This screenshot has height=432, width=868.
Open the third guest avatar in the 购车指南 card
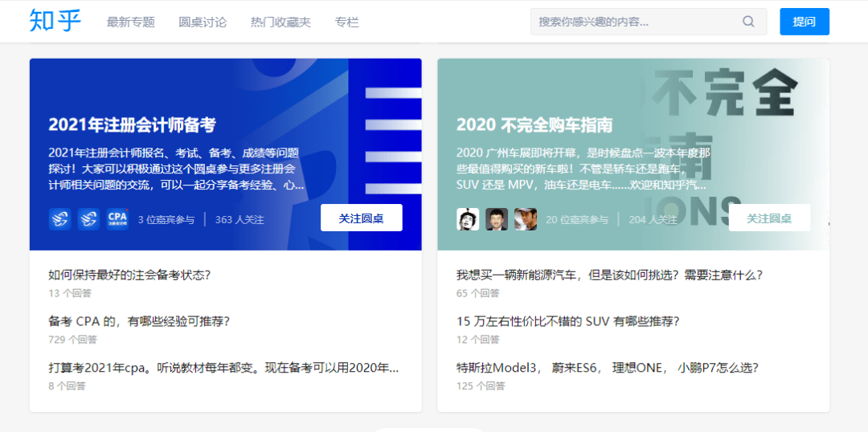[526, 219]
